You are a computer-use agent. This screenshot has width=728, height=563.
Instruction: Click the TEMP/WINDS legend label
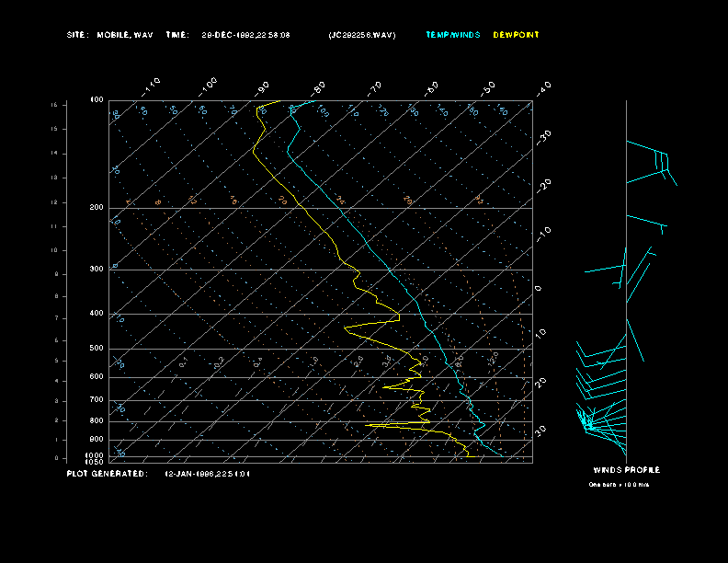tap(452, 35)
